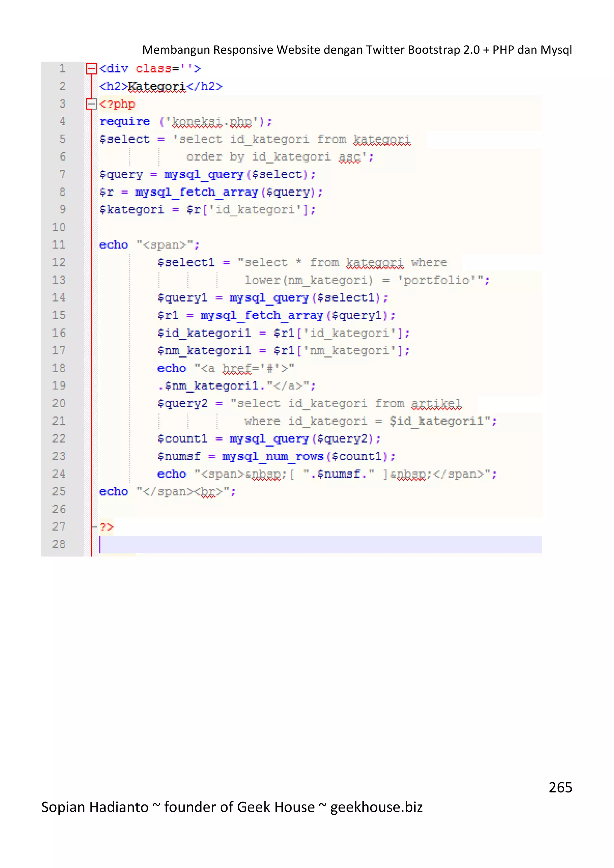Click the 'require' keyword on line 4
The width and height of the screenshot is (614, 868).
point(125,122)
